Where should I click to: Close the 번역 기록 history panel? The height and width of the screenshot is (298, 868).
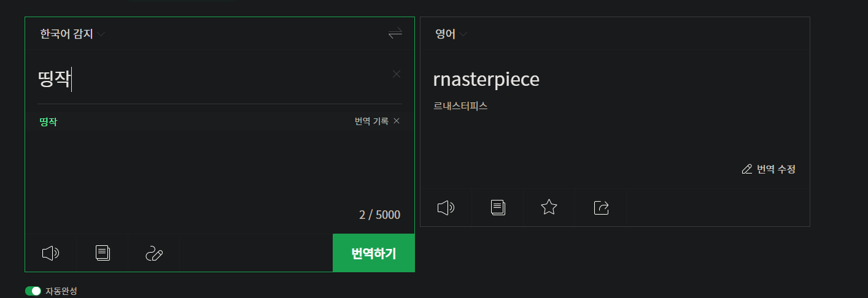point(397,121)
